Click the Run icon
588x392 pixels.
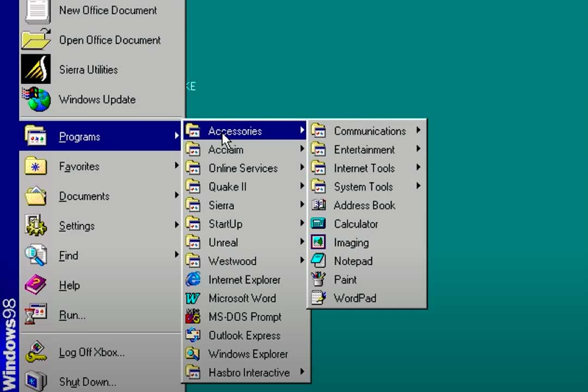35,314
